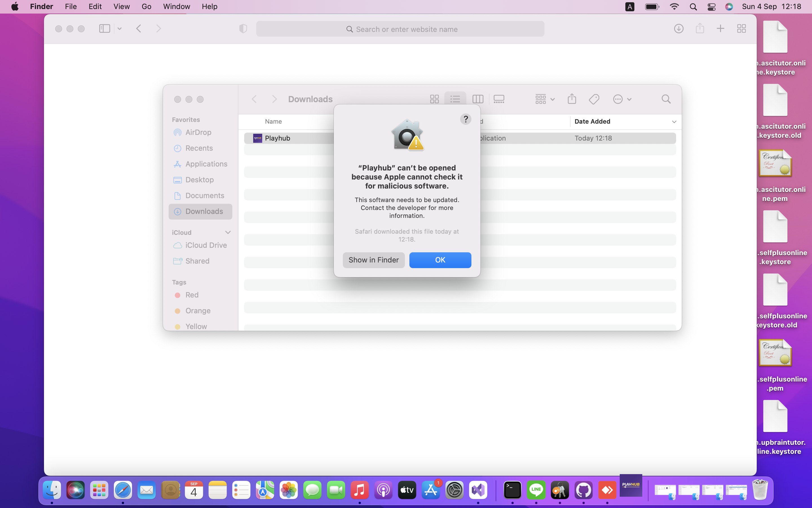Open Spotlight search in menu bar

pyautogui.click(x=693, y=7)
